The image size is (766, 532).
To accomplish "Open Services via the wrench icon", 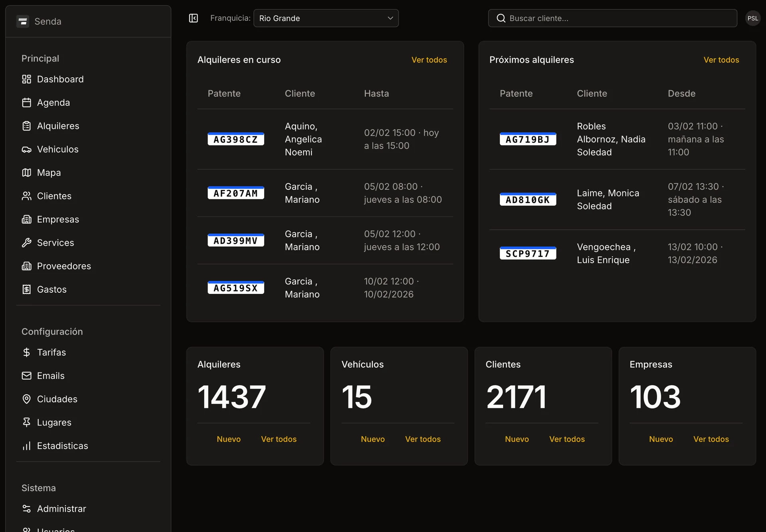I will click(27, 242).
